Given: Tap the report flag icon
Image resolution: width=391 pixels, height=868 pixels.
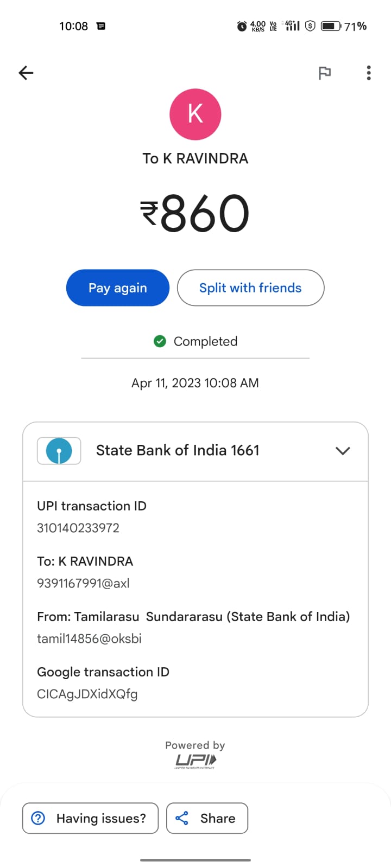Looking at the screenshot, I should tap(325, 73).
